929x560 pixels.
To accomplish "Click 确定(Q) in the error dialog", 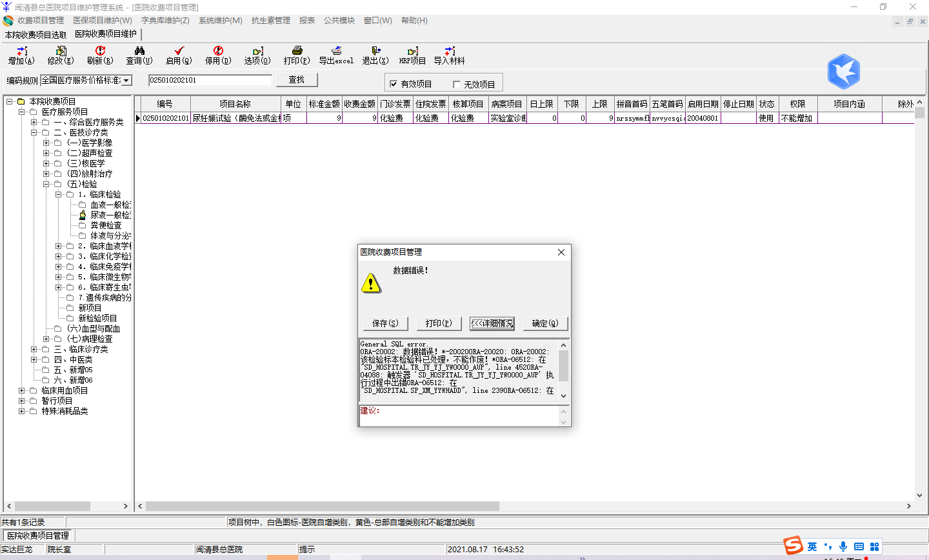I will coord(545,323).
